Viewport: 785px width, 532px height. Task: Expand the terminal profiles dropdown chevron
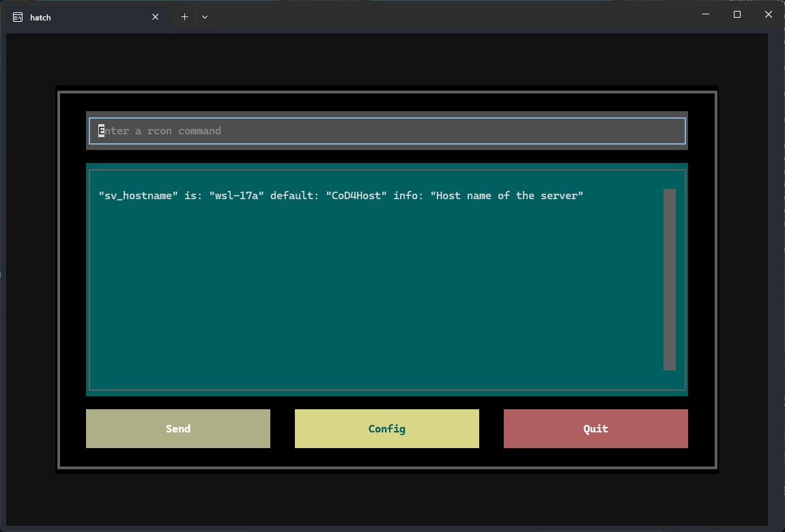click(x=205, y=17)
